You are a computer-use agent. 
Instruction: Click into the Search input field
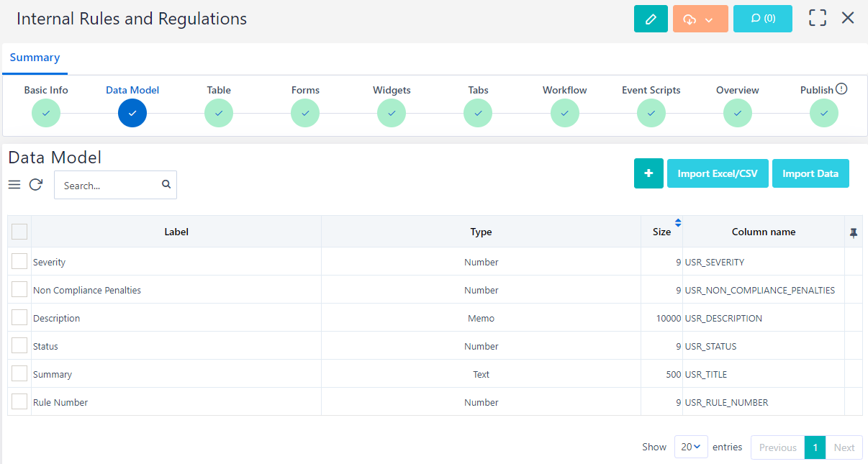pyautogui.click(x=108, y=185)
